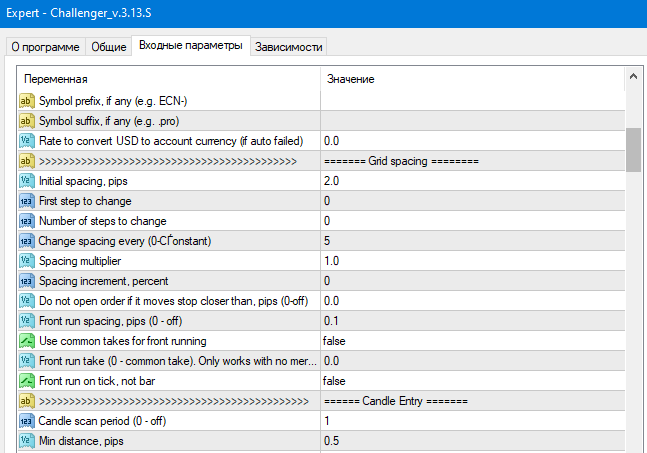The height and width of the screenshot is (453, 647).
Task: Click the double-type icon for Rate to convert USD
Action: (26, 141)
